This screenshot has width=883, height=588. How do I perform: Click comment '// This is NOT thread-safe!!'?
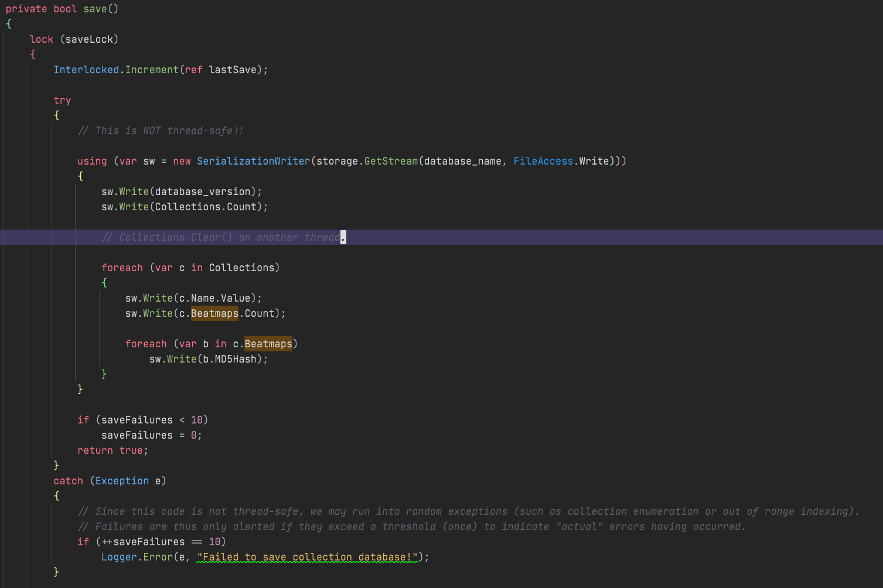(161, 131)
